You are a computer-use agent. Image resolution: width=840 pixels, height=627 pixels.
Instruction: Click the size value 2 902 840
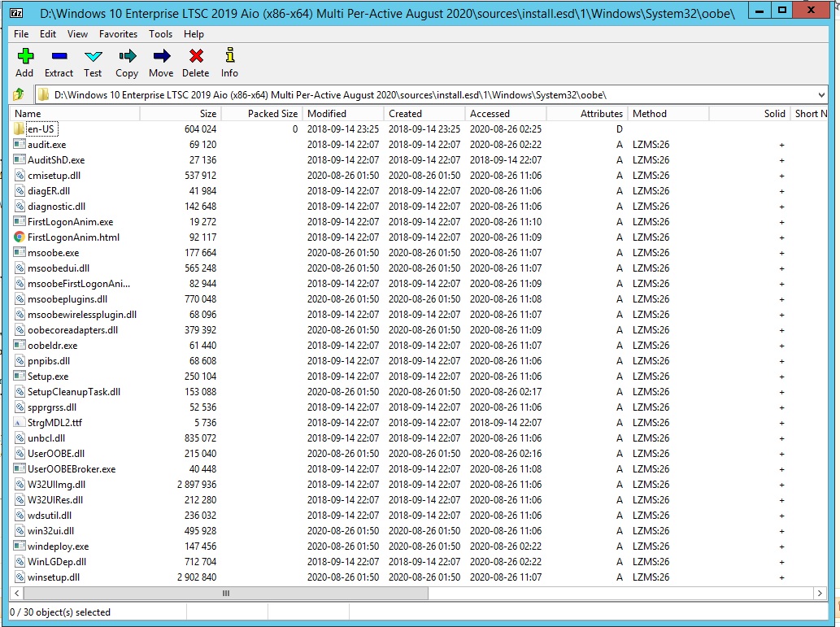pos(197,577)
